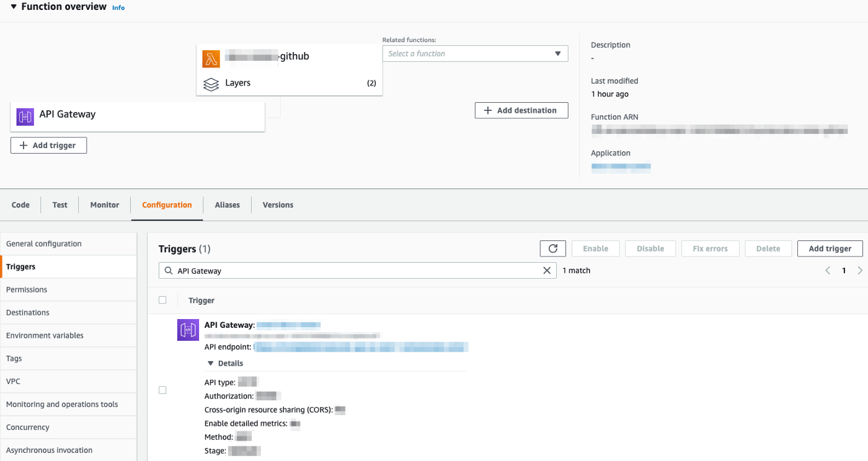Viewport: 868px width, 461px height.
Task: Collapse the Function overview section
Action: (14, 7)
